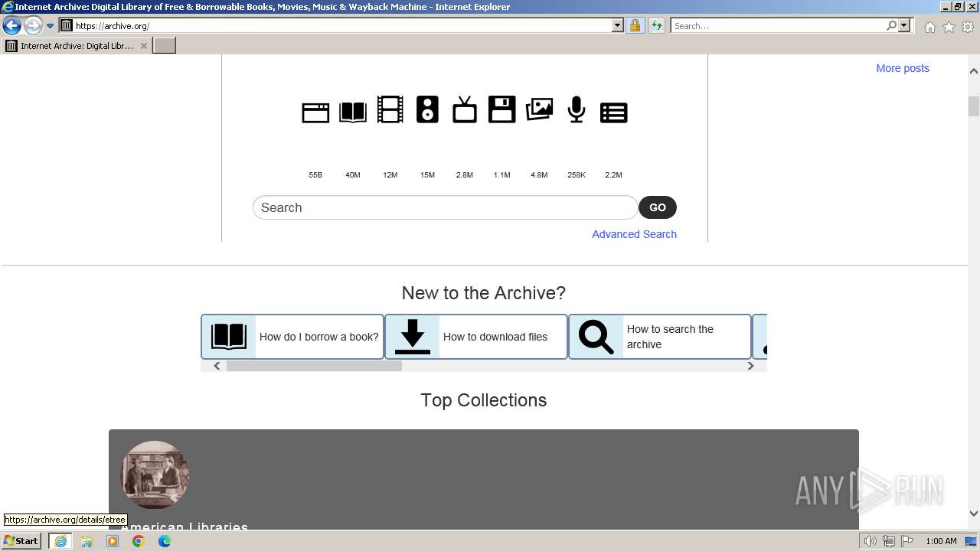Click the browser Forward arrow button

(x=33, y=25)
